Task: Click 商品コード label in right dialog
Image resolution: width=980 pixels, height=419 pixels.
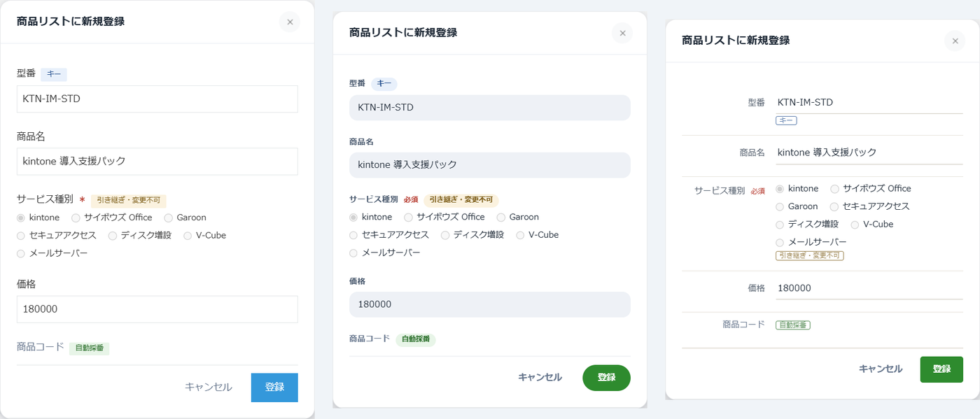Action: tap(743, 325)
